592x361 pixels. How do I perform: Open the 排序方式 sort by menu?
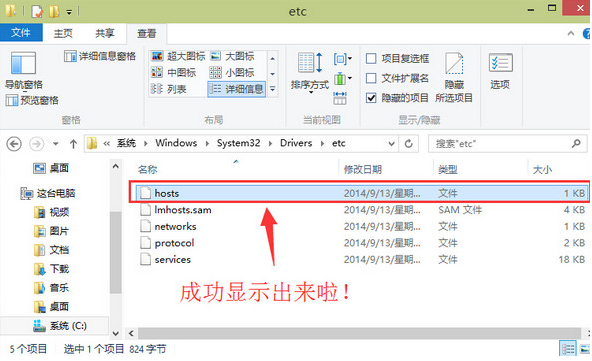310,73
